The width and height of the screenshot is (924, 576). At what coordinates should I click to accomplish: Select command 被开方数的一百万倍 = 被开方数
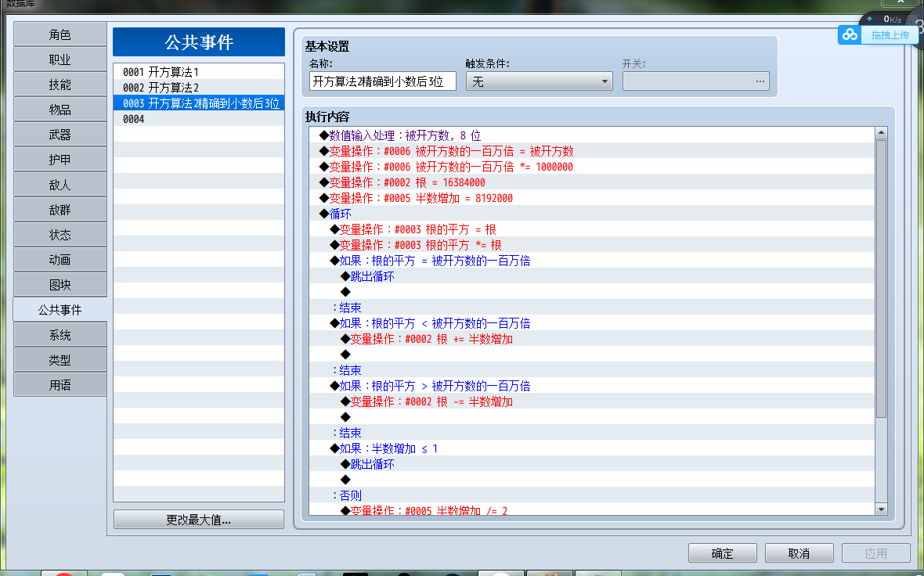(592, 151)
